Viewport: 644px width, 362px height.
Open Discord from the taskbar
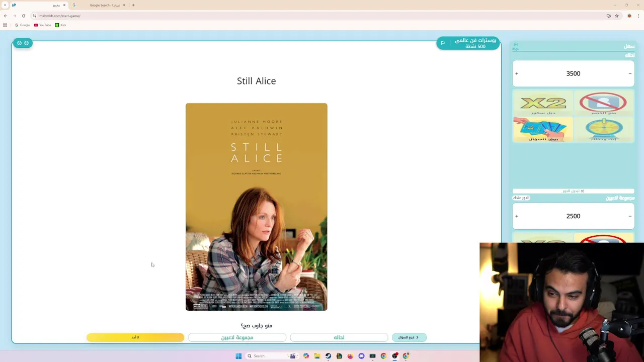click(x=361, y=356)
